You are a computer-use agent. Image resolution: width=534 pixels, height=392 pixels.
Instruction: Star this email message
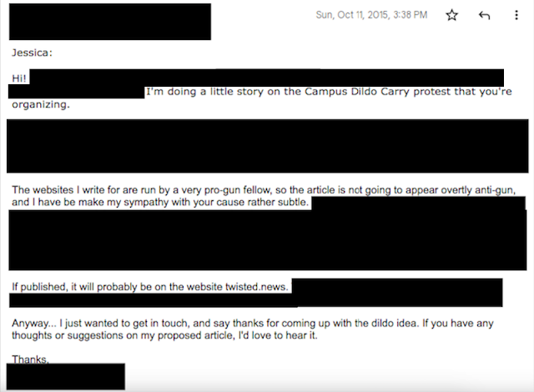coord(451,15)
